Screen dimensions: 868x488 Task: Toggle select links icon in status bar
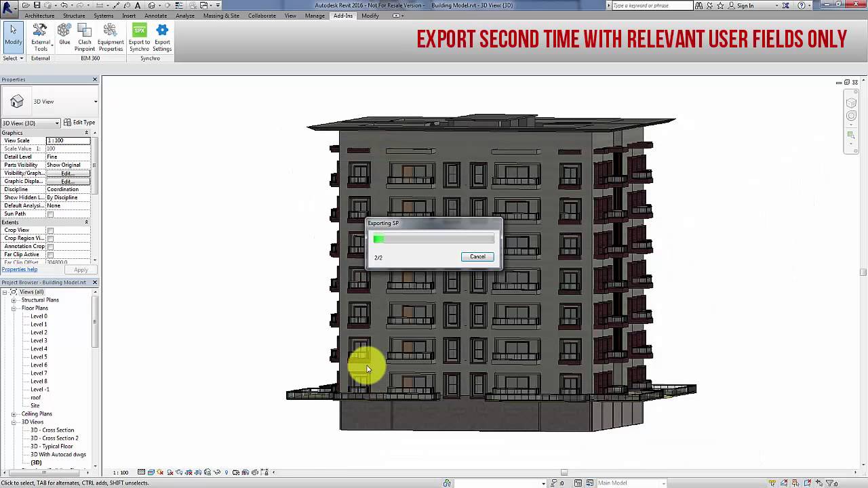click(x=772, y=483)
